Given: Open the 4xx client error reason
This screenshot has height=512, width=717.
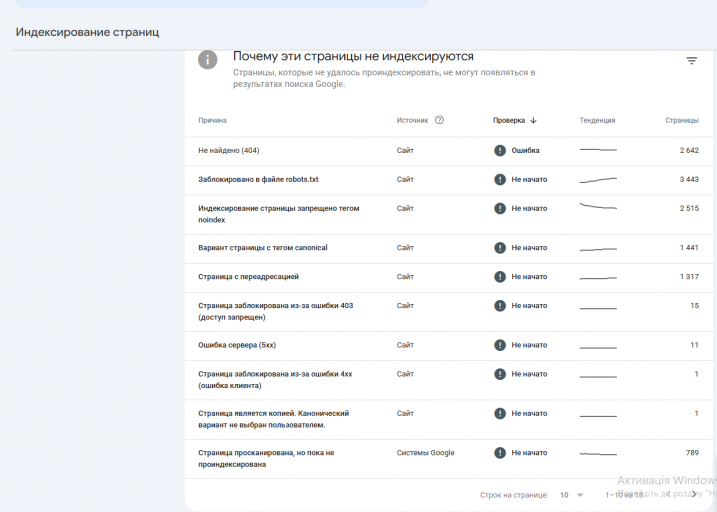Looking at the screenshot, I should click(x=275, y=379).
